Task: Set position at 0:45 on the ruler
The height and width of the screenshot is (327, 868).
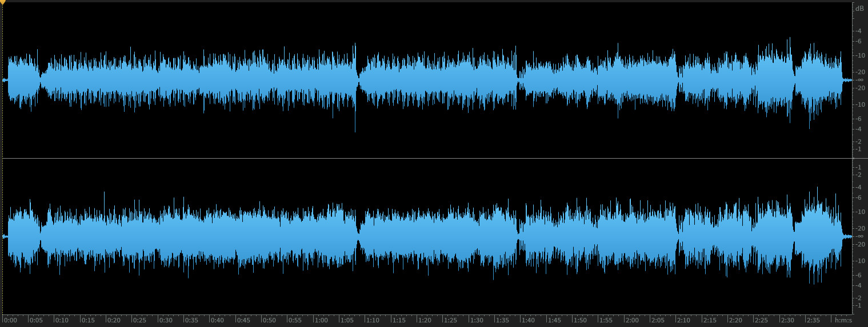Action: pyautogui.click(x=243, y=320)
